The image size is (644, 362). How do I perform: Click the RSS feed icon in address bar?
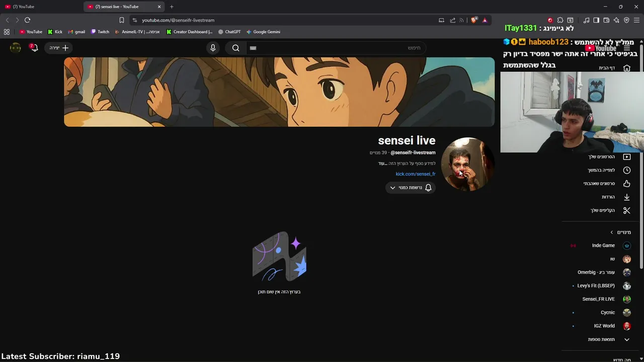(461, 20)
